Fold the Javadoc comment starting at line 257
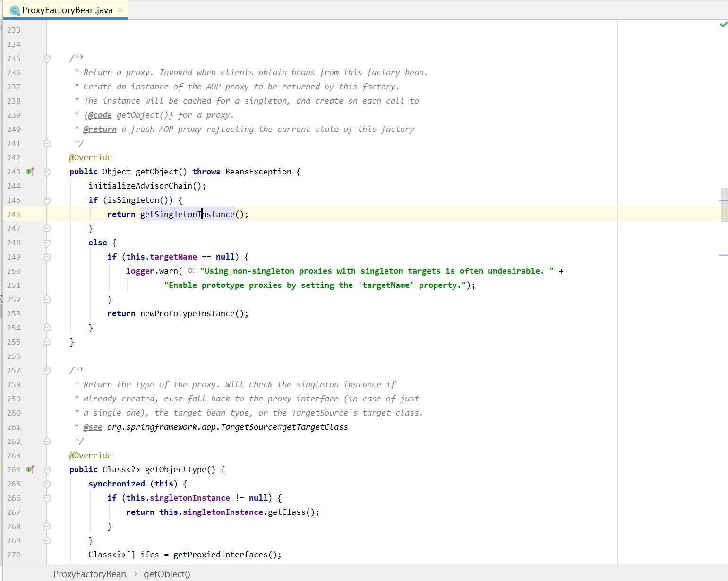The height and width of the screenshot is (581, 728). point(47,371)
